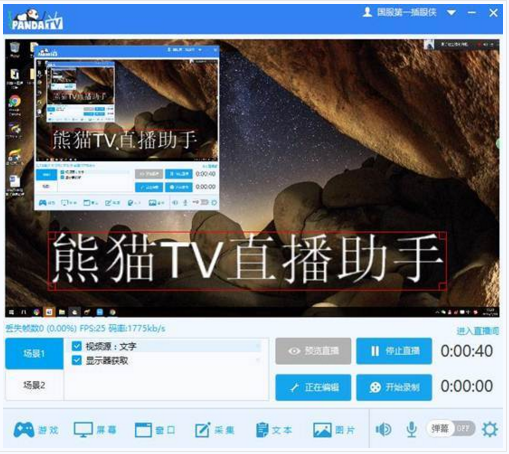Add a window capture source (窗口)
The image size is (509, 454).
[x=155, y=430]
